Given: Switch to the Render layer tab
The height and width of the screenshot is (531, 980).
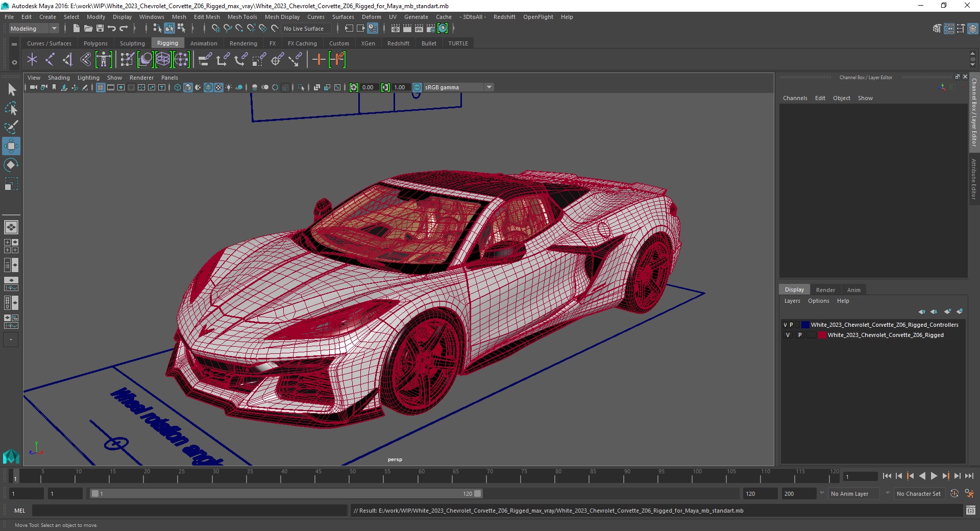Looking at the screenshot, I should [x=825, y=290].
